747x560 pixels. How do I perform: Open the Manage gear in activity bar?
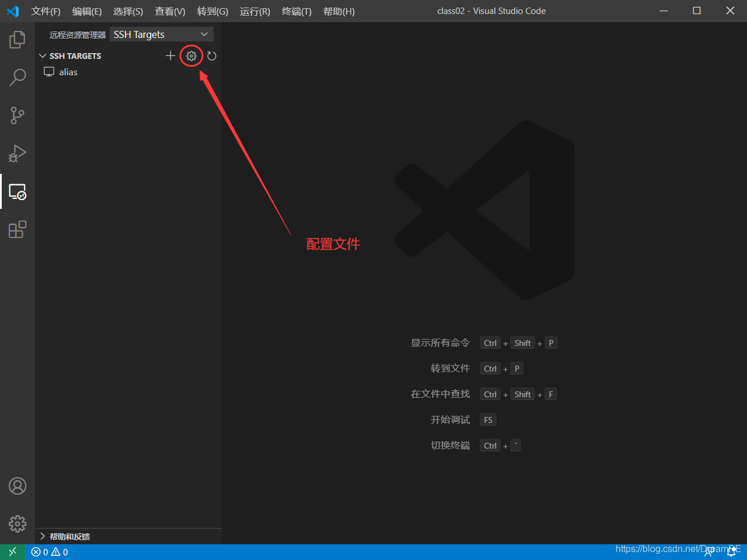pyautogui.click(x=18, y=524)
